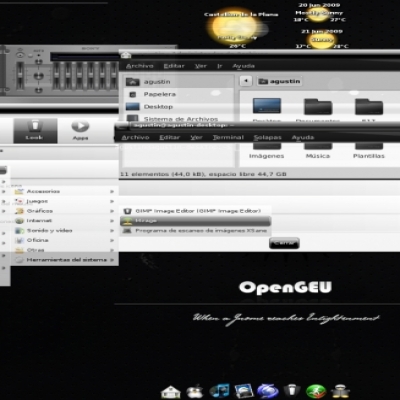Open the Desktop folder thumbnail in file manager
The height and width of the screenshot is (400, 400).
point(267,106)
